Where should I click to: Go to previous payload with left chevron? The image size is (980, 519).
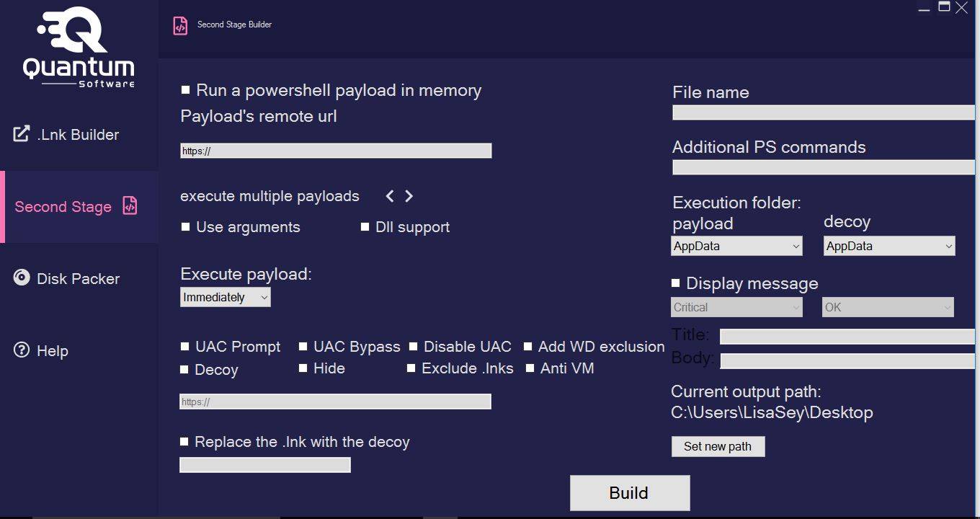(390, 196)
